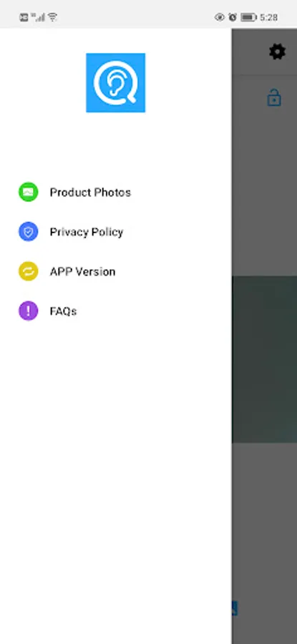Tap the Wi-Fi status bar icon
Screen dimensions: 297x644
coord(52,17)
